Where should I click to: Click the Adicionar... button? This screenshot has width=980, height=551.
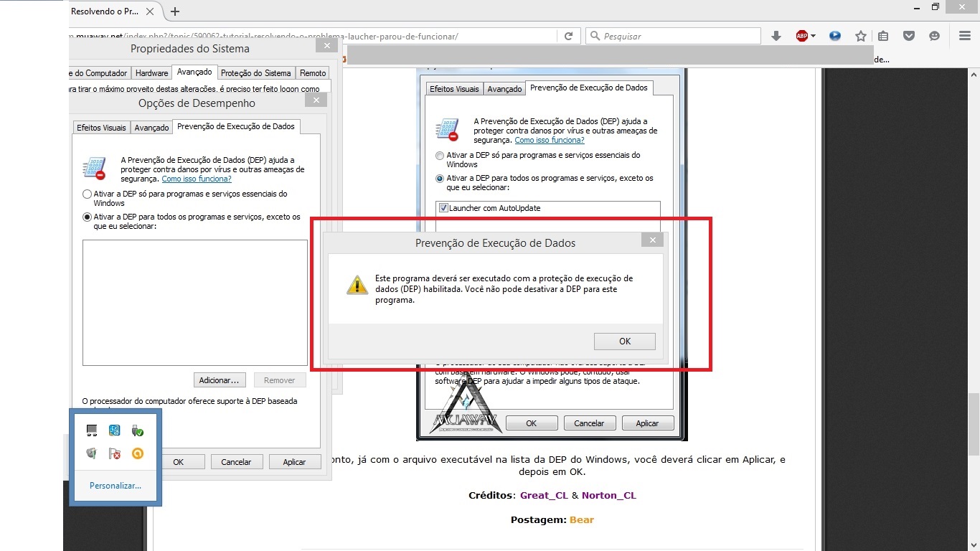(x=220, y=380)
